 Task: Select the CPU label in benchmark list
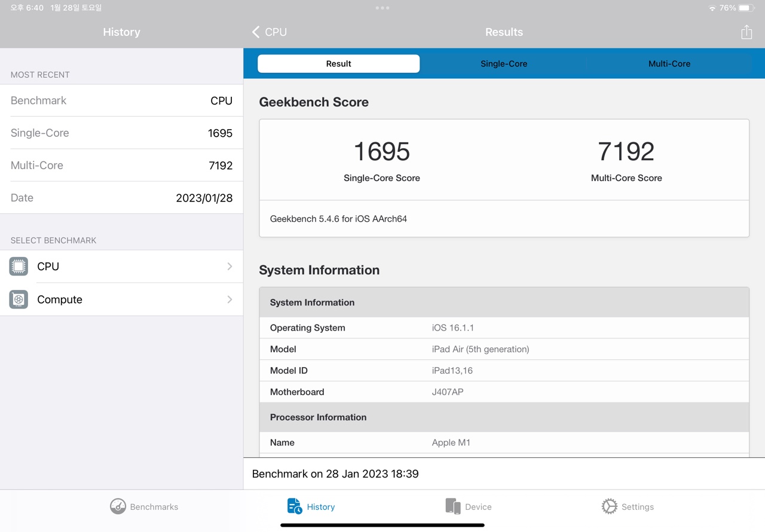pos(48,267)
